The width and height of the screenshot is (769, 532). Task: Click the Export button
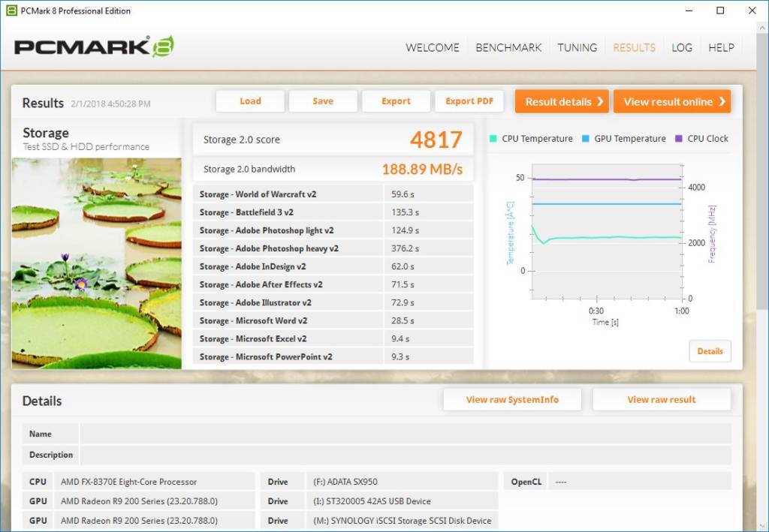(396, 101)
